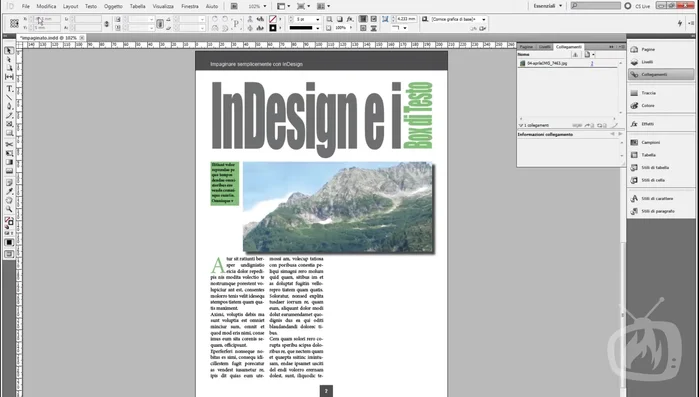Open the stroke style dropdown

tap(318, 28)
